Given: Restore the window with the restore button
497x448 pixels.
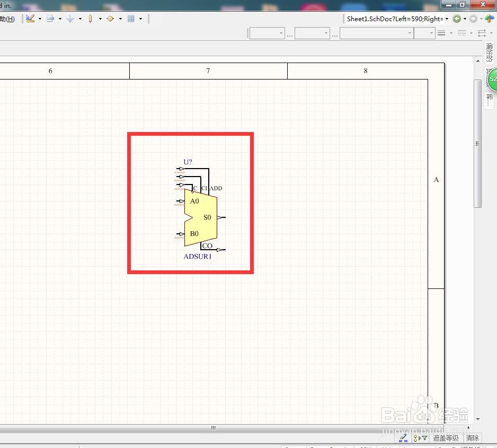Looking at the screenshot, I should (462, 4).
